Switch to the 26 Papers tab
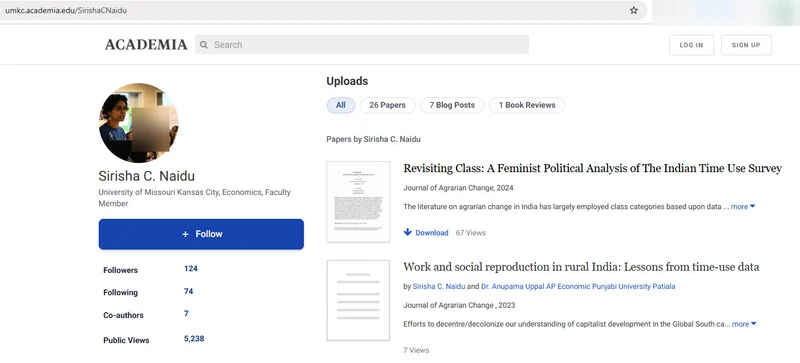The image size is (800, 363). coord(387,105)
